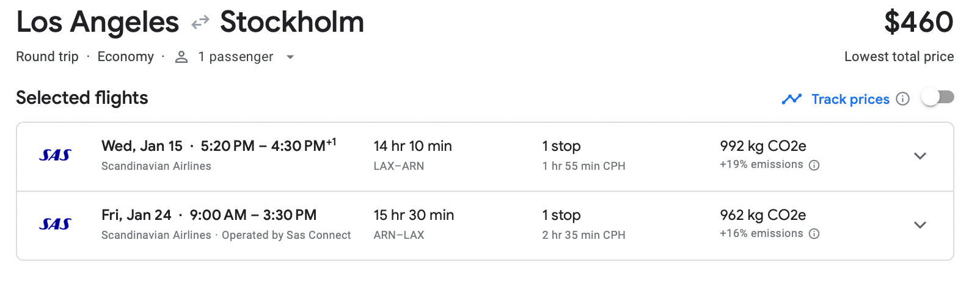980x281 pixels.
Task: Expand the Fri, Jan 24 flight details
Action: [920, 225]
